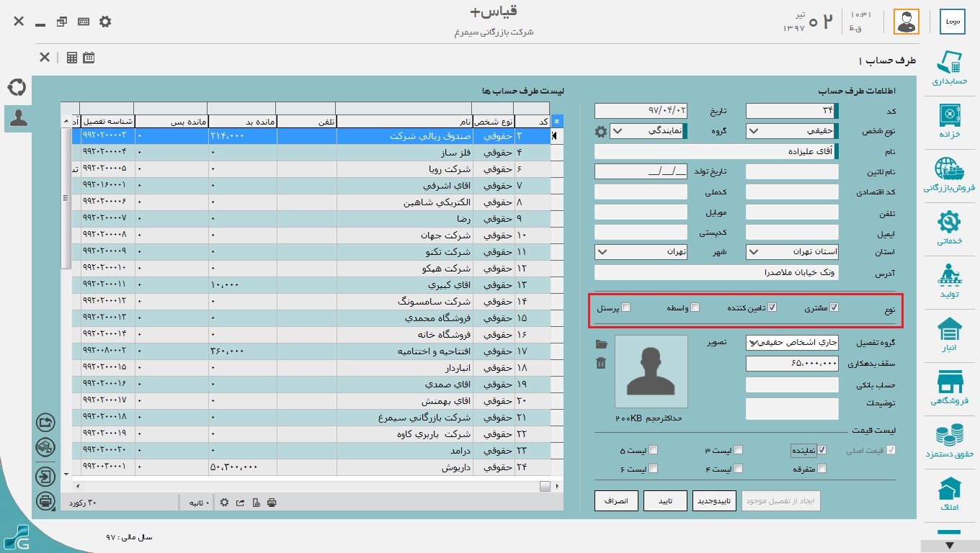The image size is (980, 553).
Task: Click the انصراف cancel button
Action: (616, 500)
